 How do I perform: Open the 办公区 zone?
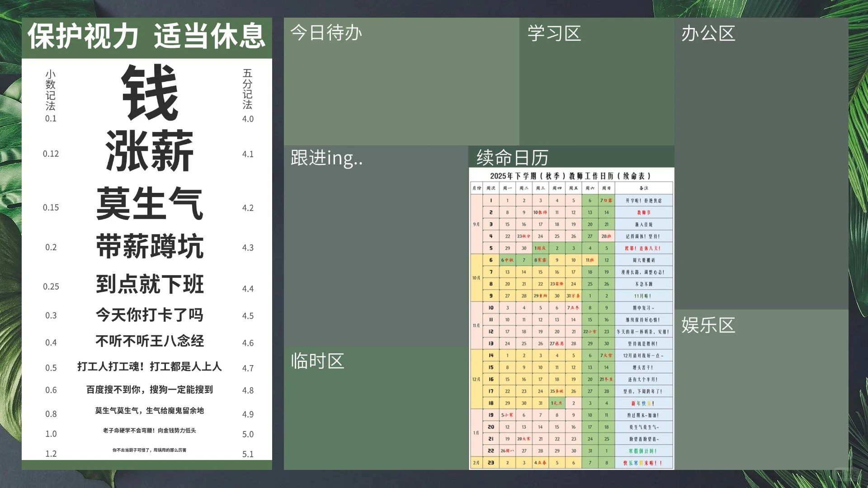pyautogui.click(x=708, y=34)
